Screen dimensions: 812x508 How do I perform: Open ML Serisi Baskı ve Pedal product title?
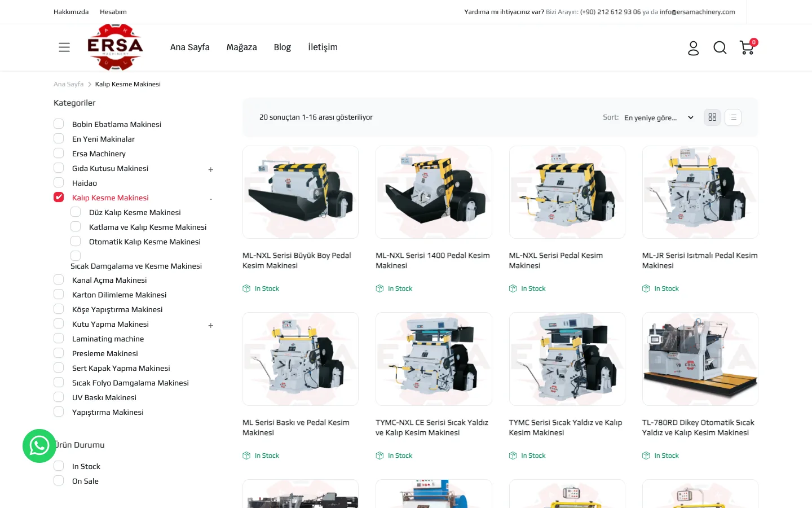pos(296,427)
